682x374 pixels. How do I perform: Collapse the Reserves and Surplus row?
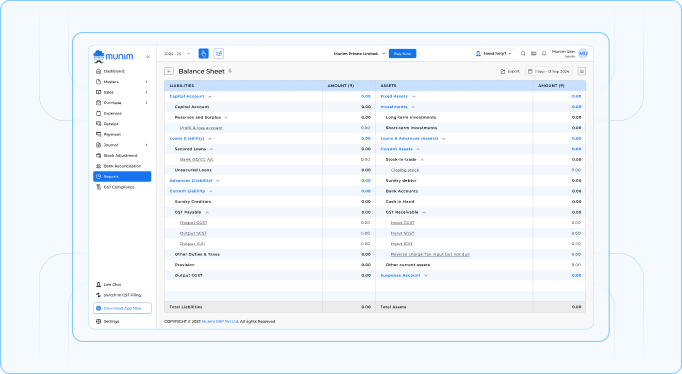(x=226, y=117)
